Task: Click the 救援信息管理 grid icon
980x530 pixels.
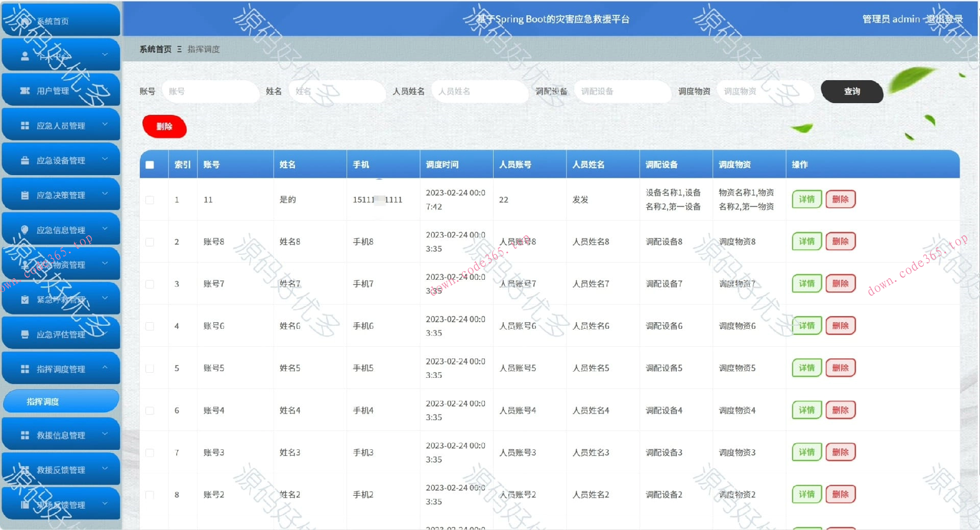Action: pos(24,435)
